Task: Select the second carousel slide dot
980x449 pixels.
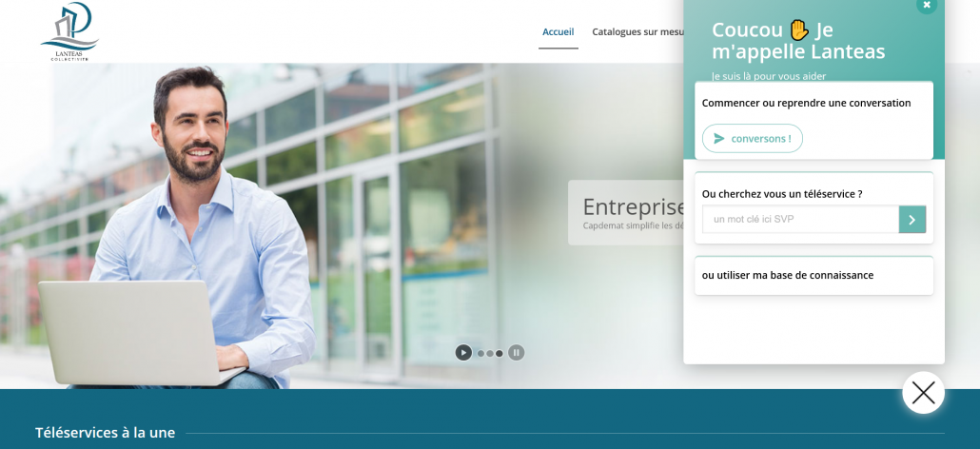Action: click(x=490, y=354)
